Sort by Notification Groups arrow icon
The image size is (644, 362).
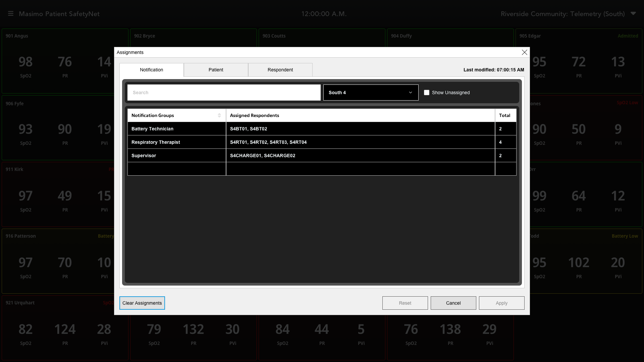[219, 115]
